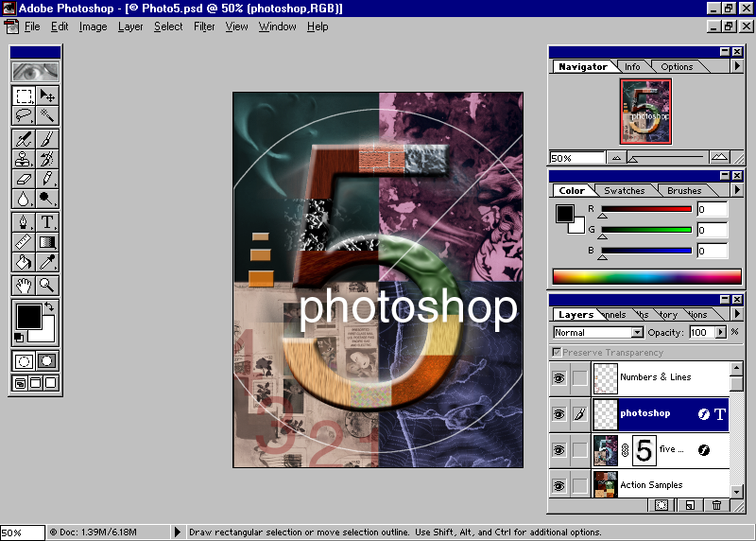Open the Normal blend mode dropdown
756x541 pixels.
click(637, 333)
